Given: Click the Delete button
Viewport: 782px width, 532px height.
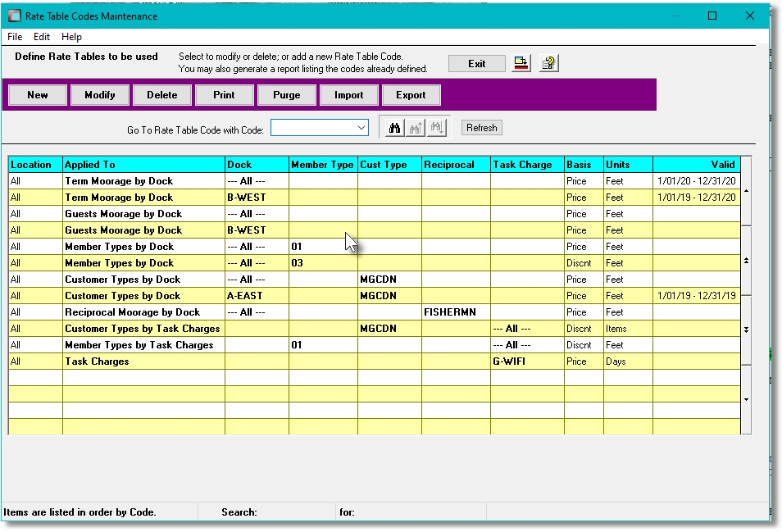Looking at the screenshot, I should pyautogui.click(x=161, y=94).
